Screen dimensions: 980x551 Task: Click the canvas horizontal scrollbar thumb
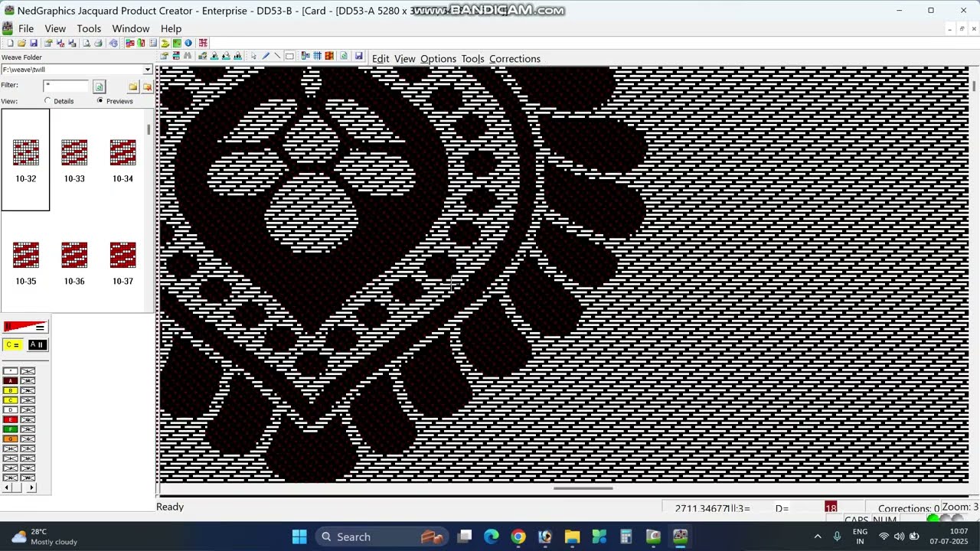click(583, 488)
